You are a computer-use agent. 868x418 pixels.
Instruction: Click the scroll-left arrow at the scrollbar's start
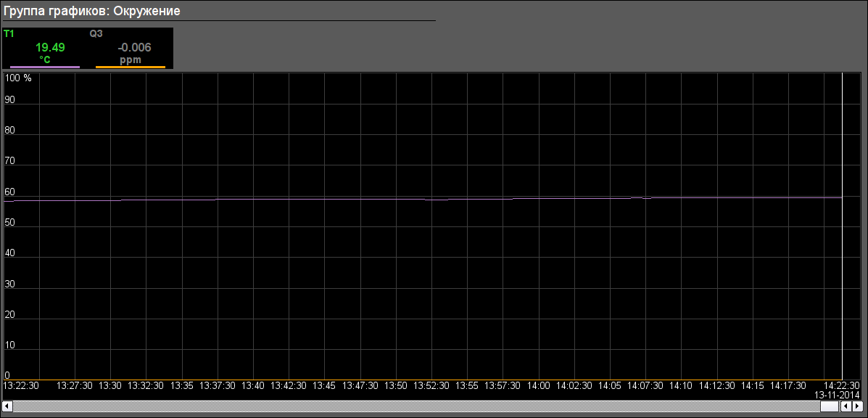coord(8,406)
